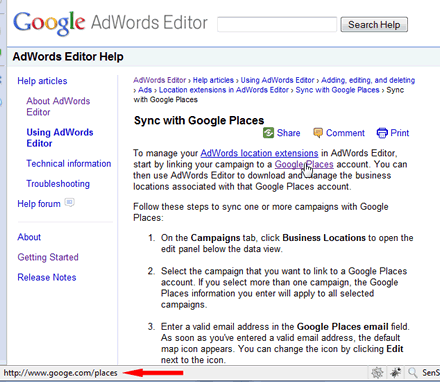This screenshot has height=382, width=440.
Task: Click bold Campaigns text in step 1
Action: pyautogui.click(x=215, y=238)
